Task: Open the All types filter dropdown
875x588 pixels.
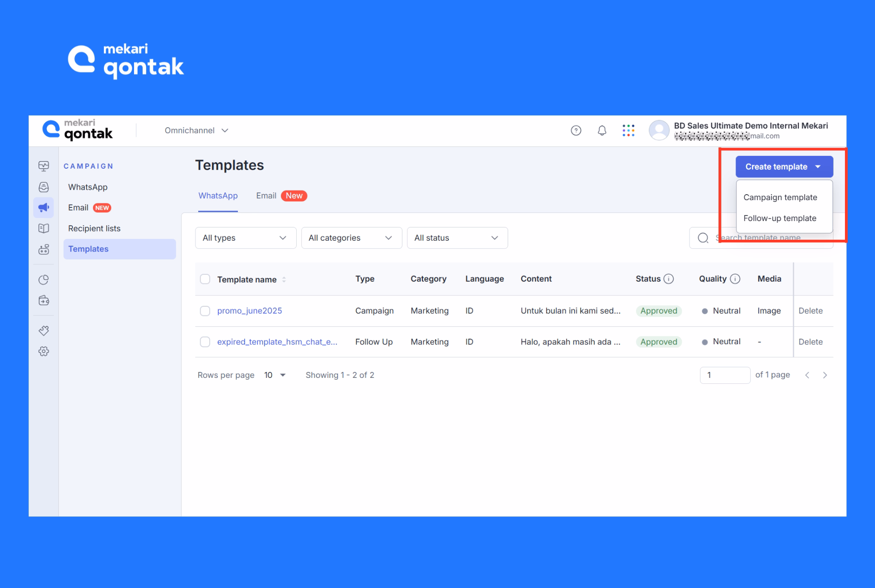Action: [246, 238]
